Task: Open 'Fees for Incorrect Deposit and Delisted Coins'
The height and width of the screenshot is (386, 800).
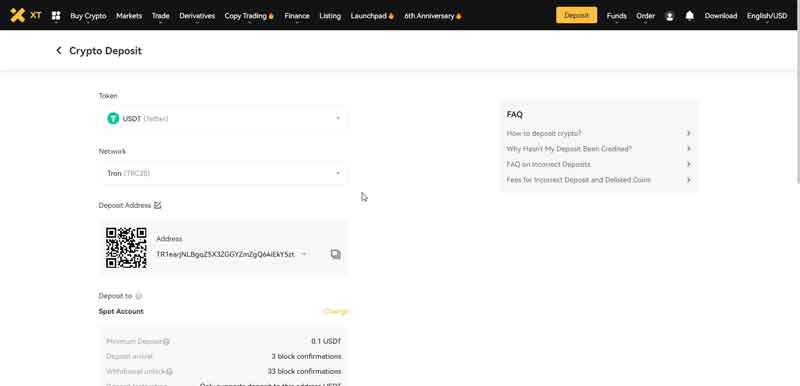Action: coord(579,179)
